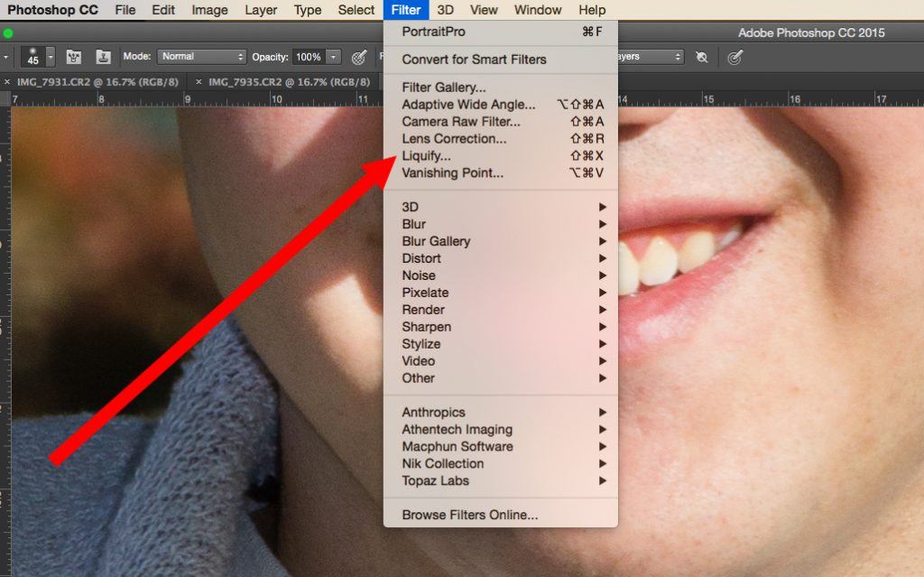Choose Liquify from the Filter menu

[x=427, y=156]
